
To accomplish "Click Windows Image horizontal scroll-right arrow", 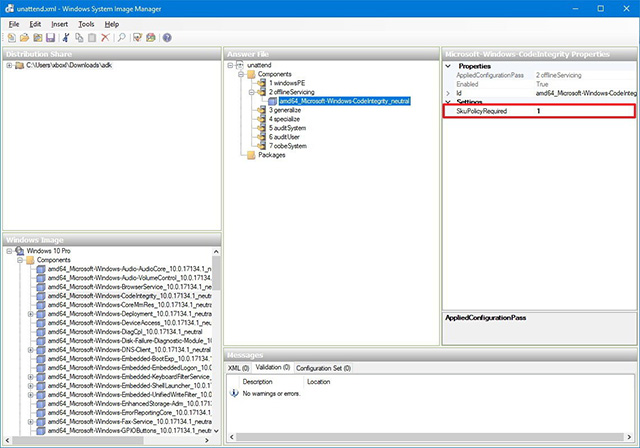I will click(x=207, y=440).
